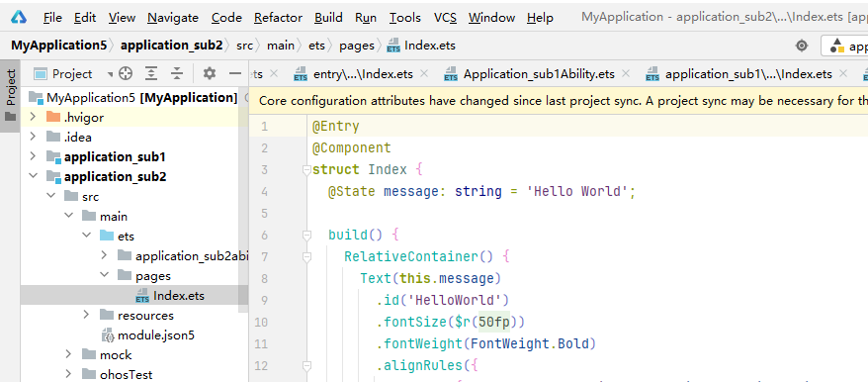This screenshot has height=382, width=868.
Task: Open the Navigate menu
Action: point(173,18)
